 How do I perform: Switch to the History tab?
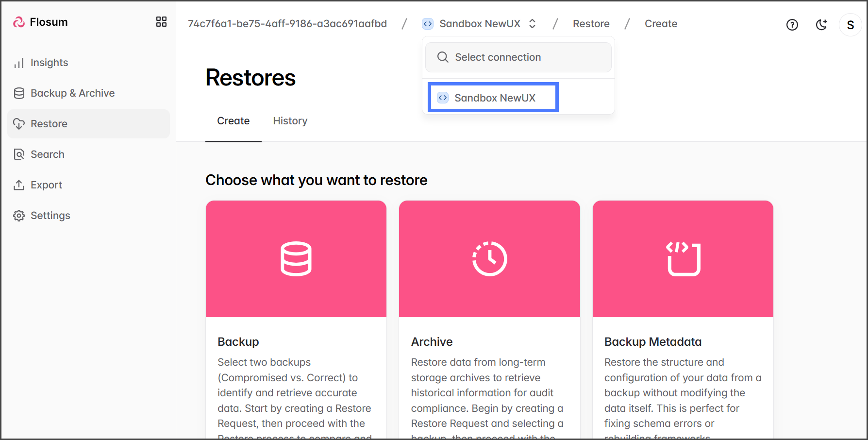pos(290,121)
